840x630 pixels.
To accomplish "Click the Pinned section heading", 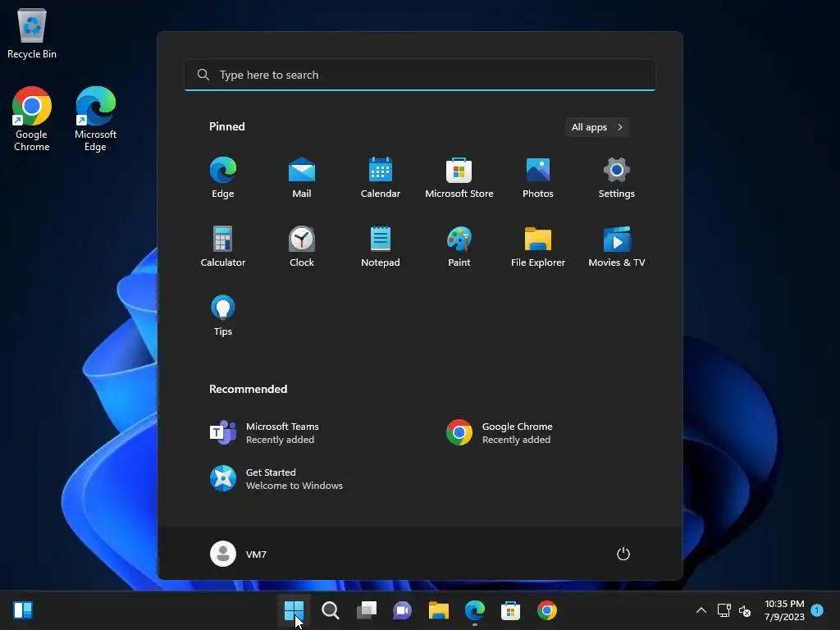I will [x=227, y=126].
